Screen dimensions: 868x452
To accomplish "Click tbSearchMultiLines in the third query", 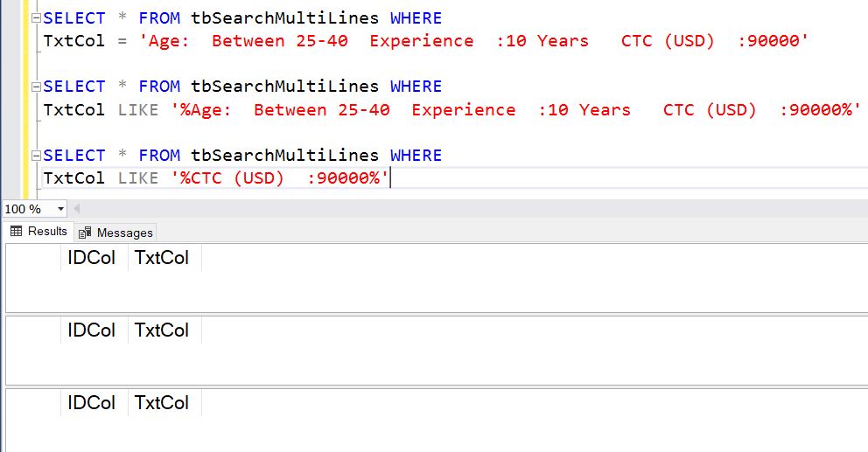I will (285, 155).
